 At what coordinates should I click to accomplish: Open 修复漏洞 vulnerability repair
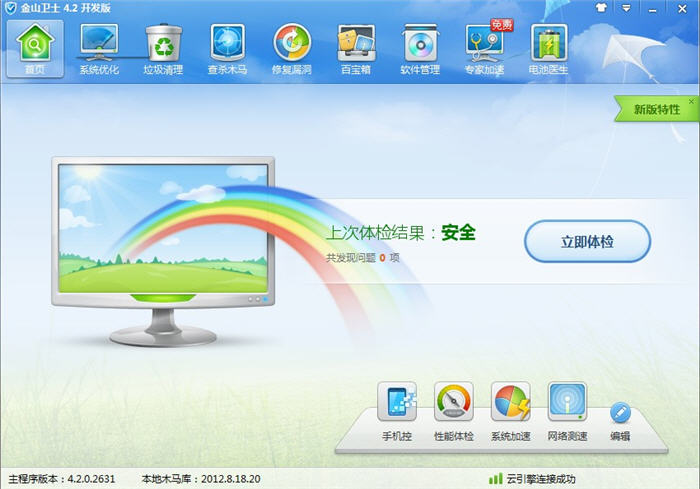pyautogui.click(x=292, y=49)
